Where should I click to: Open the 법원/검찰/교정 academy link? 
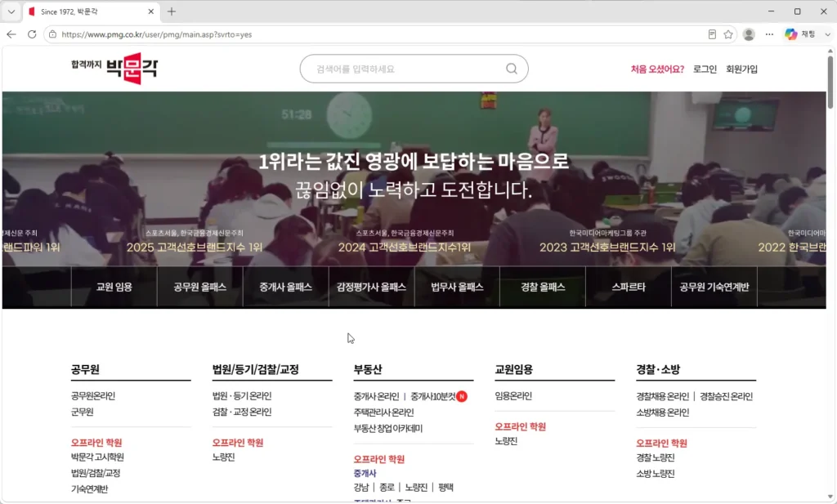(96, 473)
